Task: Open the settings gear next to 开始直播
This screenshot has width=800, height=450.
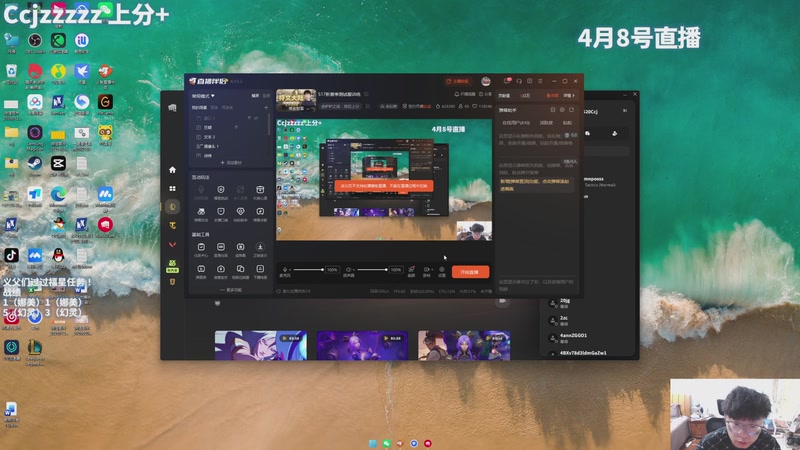Action: (442, 271)
